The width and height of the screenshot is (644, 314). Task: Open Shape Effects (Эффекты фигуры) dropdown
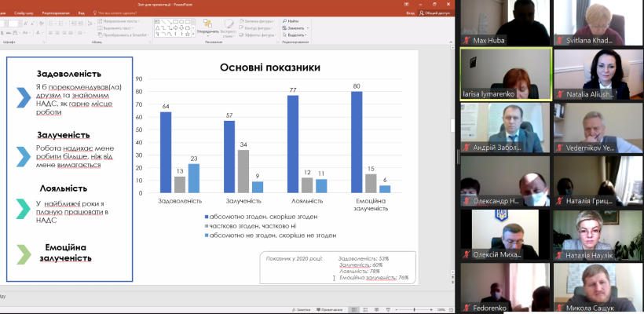point(258,35)
